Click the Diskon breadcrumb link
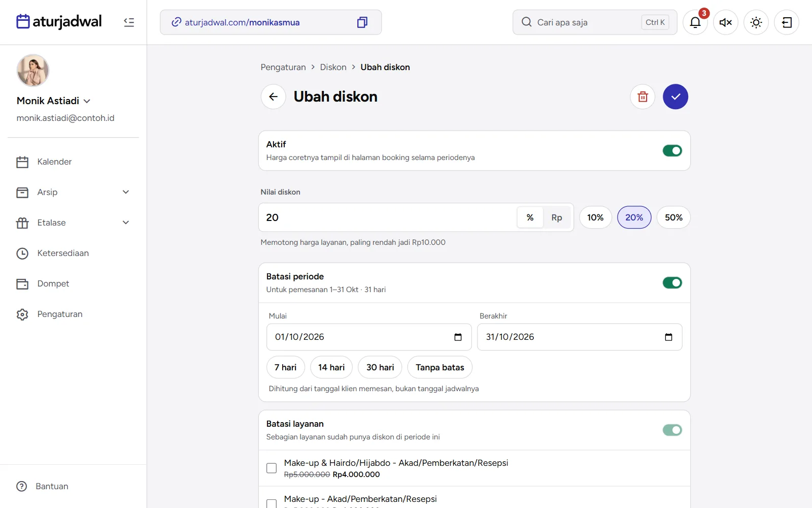This screenshot has height=508, width=812. (x=333, y=67)
